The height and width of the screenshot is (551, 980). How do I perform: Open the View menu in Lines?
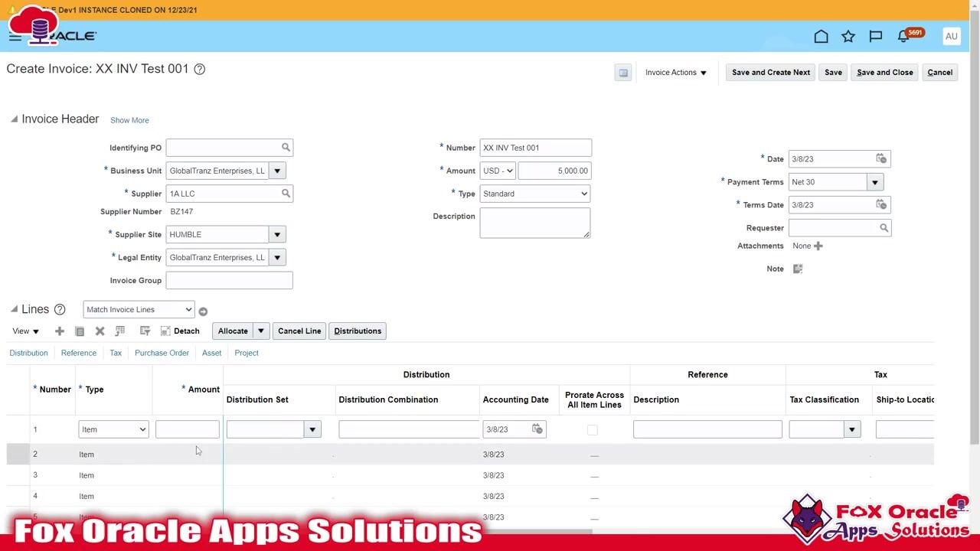tap(25, 331)
